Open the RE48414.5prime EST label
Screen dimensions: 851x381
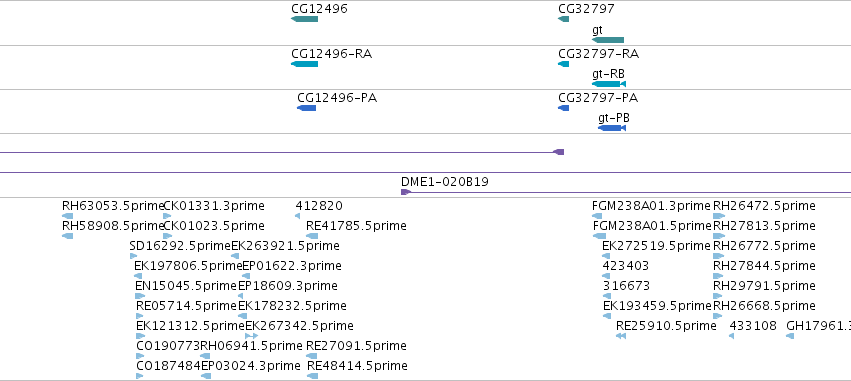pyautogui.click(x=357, y=366)
